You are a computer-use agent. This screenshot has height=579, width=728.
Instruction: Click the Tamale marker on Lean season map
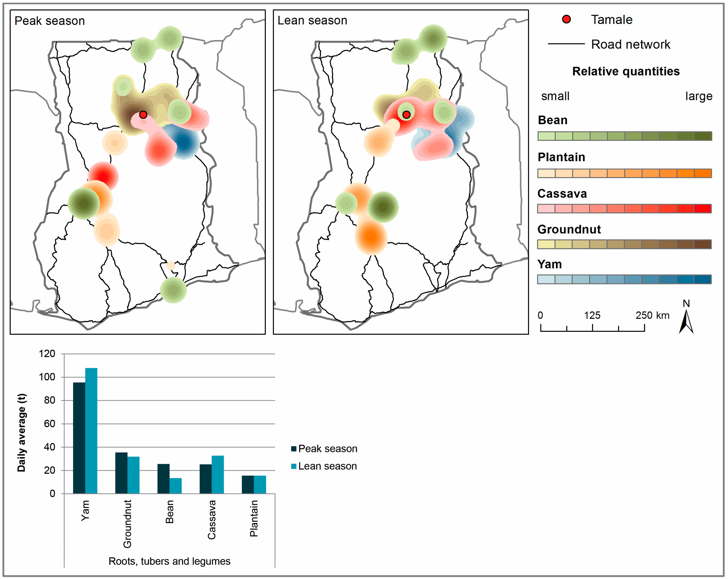point(406,115)
